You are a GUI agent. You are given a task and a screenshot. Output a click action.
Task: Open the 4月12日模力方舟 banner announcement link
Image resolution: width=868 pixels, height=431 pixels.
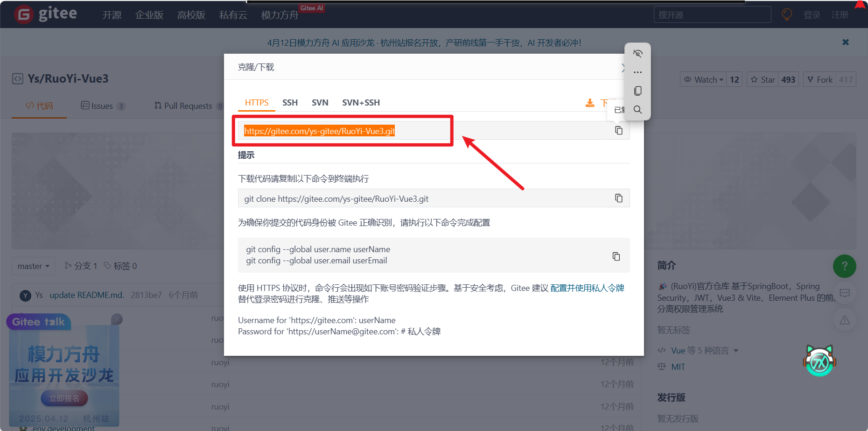424,42
